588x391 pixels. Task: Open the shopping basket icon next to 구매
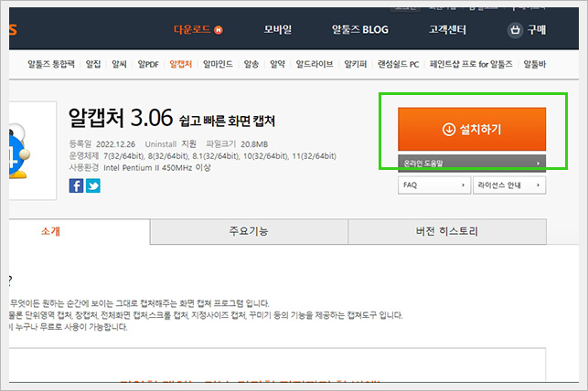(515, 29)
